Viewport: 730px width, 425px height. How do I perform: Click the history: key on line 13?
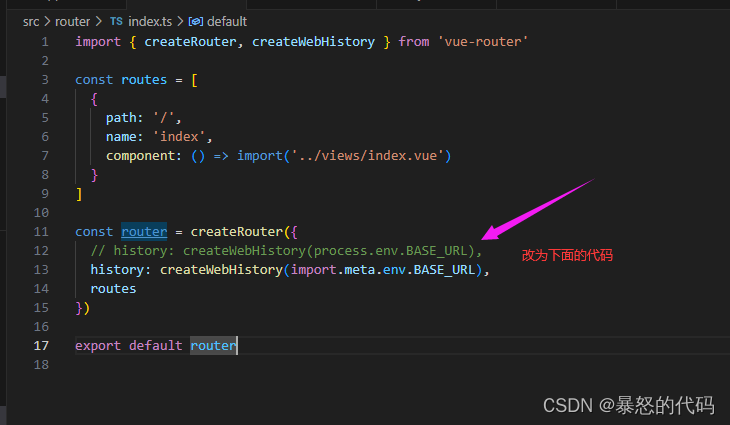click(x=121, y=270)
